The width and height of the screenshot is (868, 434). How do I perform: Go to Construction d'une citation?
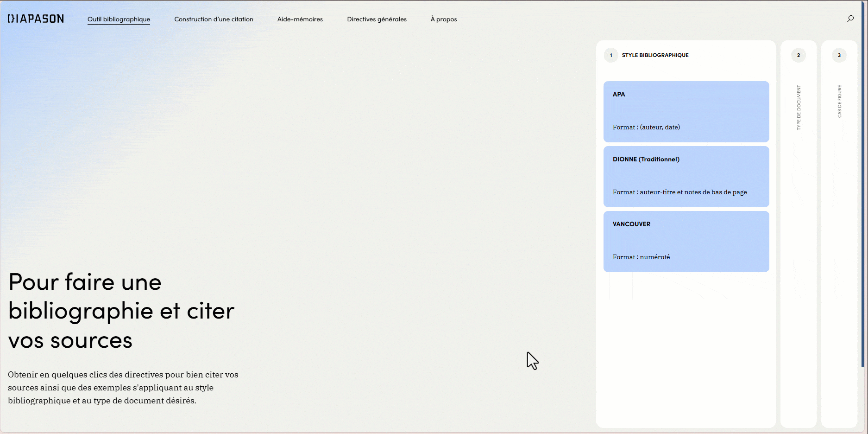coord(214,19)
